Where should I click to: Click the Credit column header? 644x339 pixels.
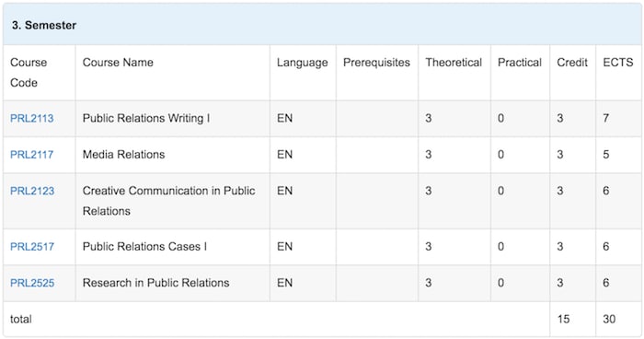click(x=572, y=63)
